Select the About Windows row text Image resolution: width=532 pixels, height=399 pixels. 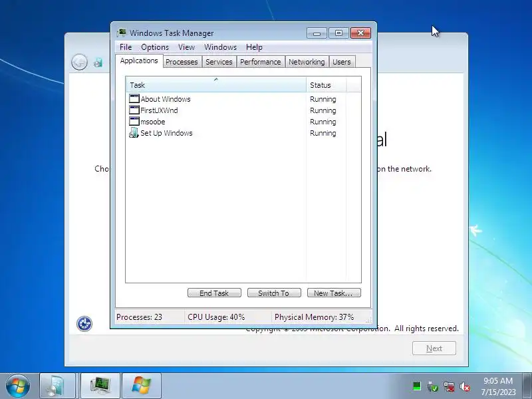(166, 99)
